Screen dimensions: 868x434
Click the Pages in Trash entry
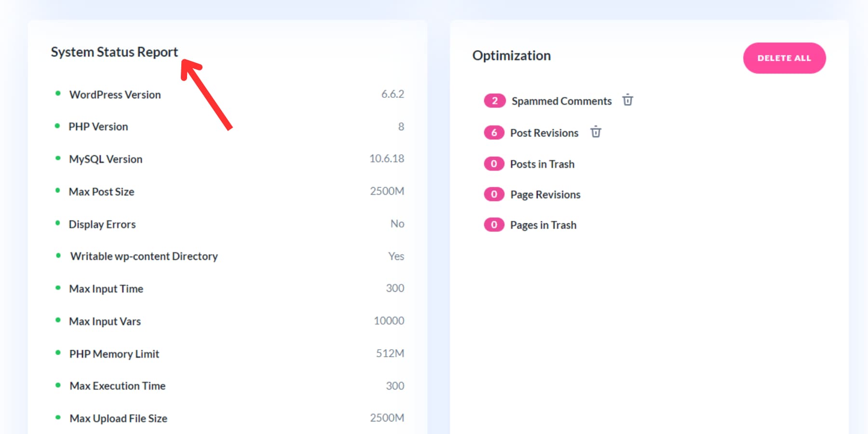[x=542, y=225]
